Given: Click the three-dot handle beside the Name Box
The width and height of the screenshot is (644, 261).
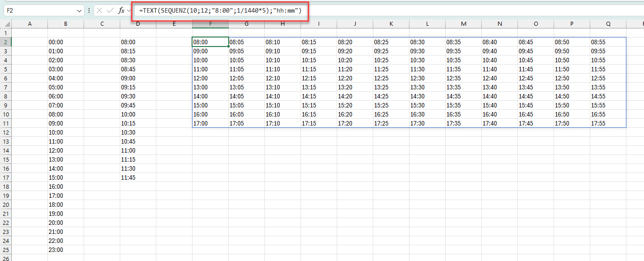Looking at the screenshot, I should tap(89, 10).
